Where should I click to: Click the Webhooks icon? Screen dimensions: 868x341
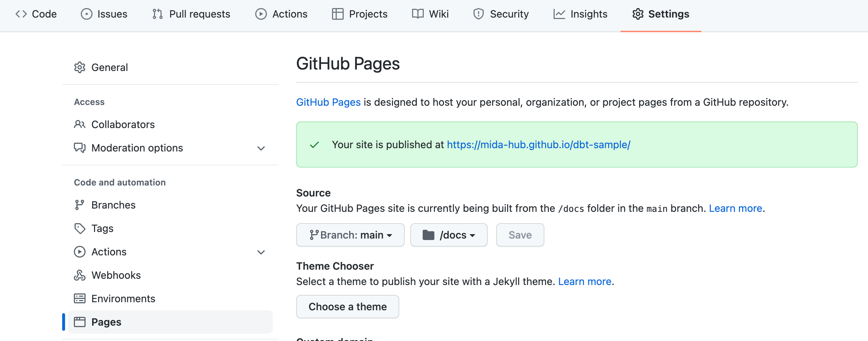tap(80, 275)
